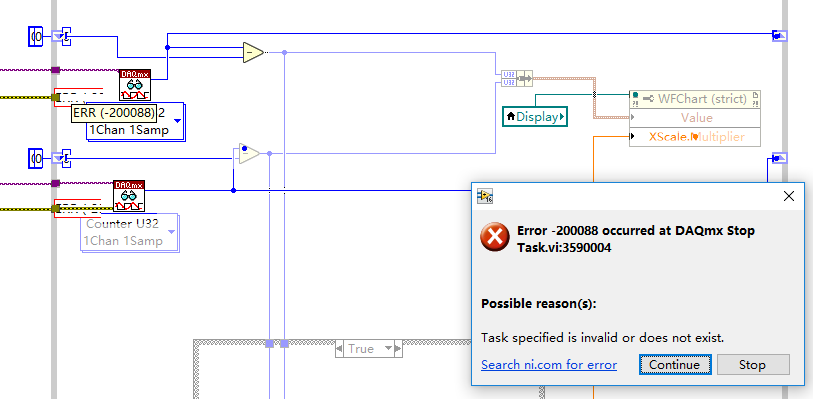Click the lower feedback initializer node
Viewport: 813px width, 399px height.
(x=66, y=158)
